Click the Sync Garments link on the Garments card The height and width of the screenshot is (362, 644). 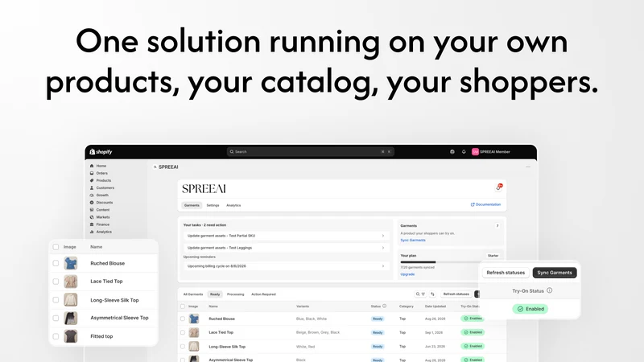(x=413, y=240)
